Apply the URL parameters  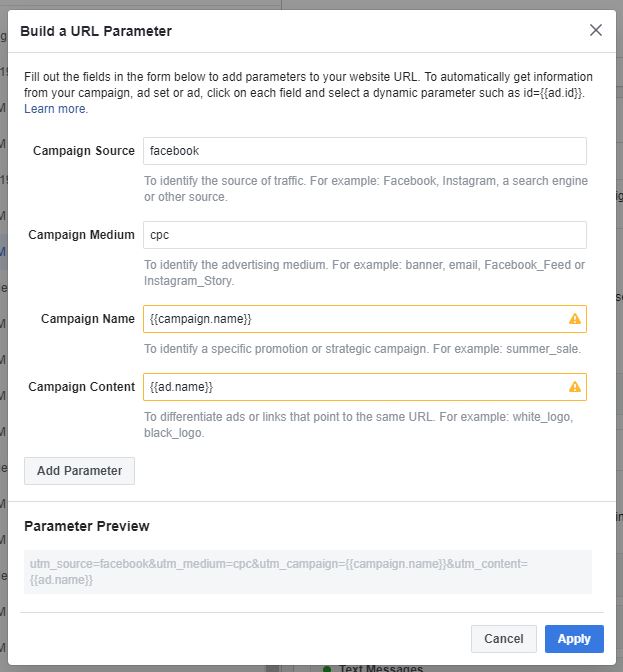click(574, 639)
